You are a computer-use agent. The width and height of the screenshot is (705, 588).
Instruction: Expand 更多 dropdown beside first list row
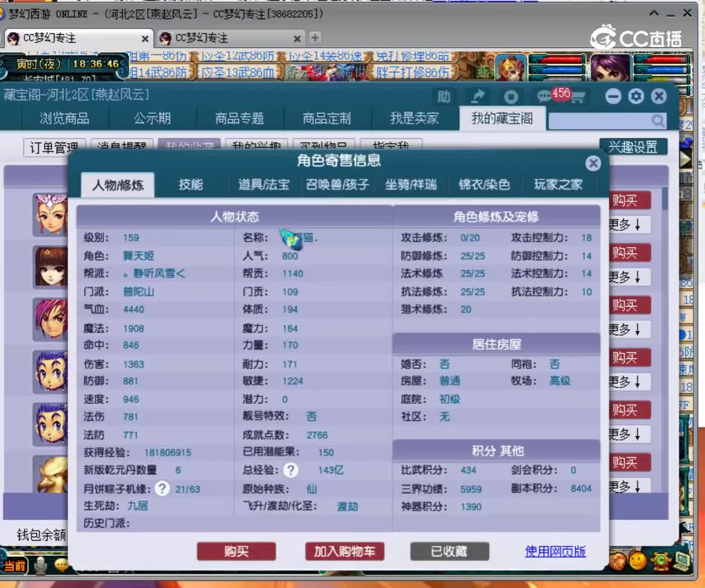[x=630, y=225]
